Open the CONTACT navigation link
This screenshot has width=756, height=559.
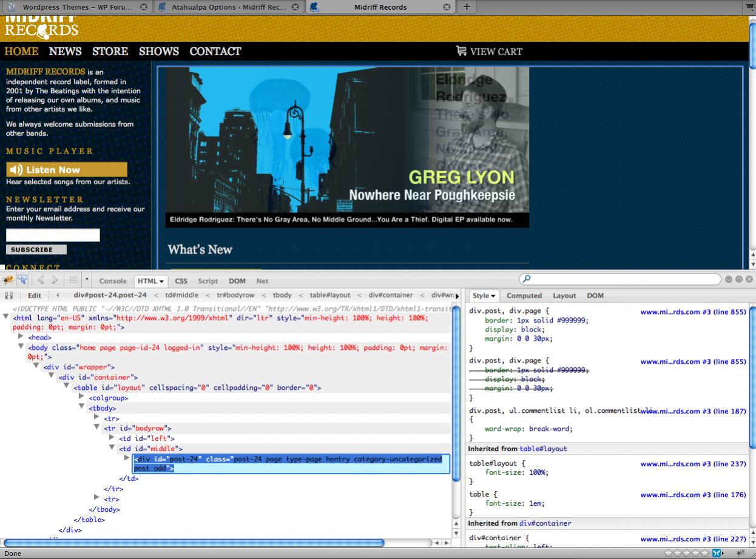tap(215, 52)
